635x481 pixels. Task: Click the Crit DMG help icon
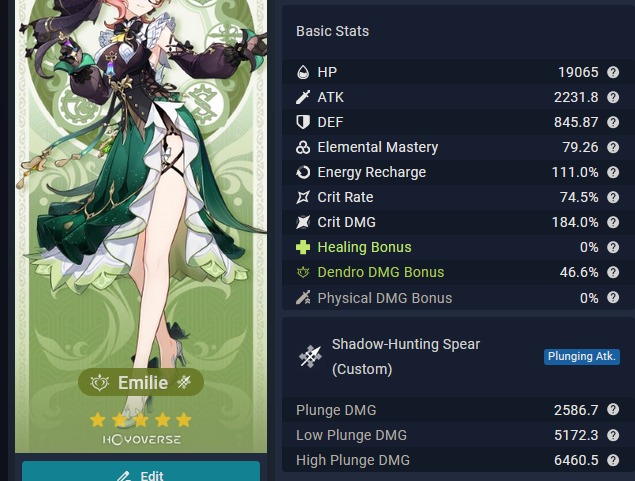(x=613, y=222)
